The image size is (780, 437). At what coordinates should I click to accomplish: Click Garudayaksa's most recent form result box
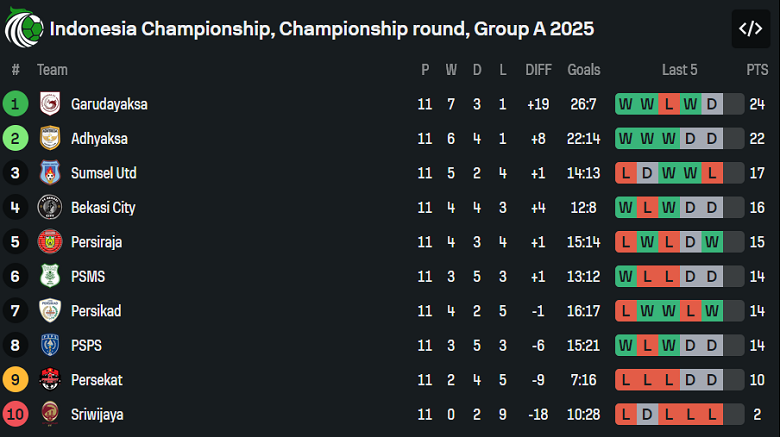click(711, 104)
